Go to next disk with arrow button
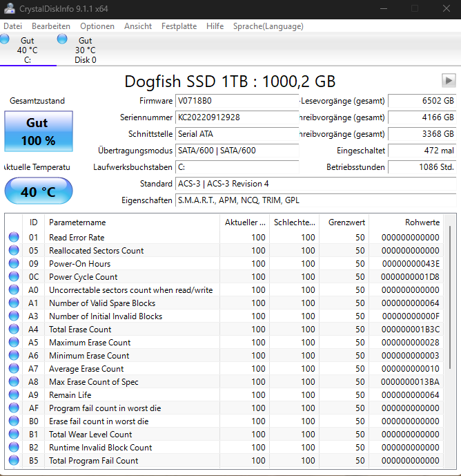461x476 pixels. pos(449,80)
